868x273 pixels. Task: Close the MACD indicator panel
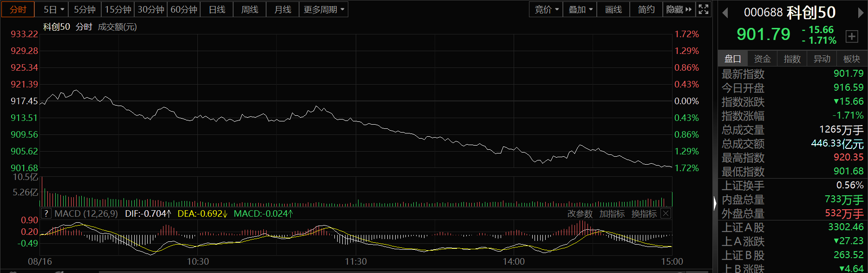[666, 213]
